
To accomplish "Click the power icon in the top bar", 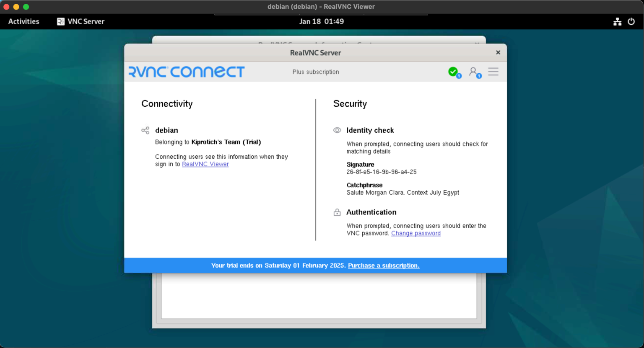I will 631,21.
